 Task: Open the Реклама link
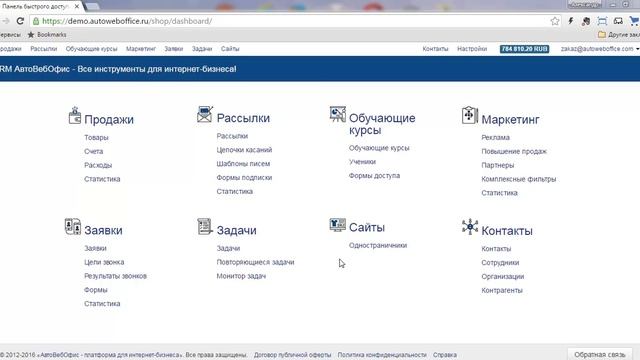pyautogui.click(x=496, y=138)
